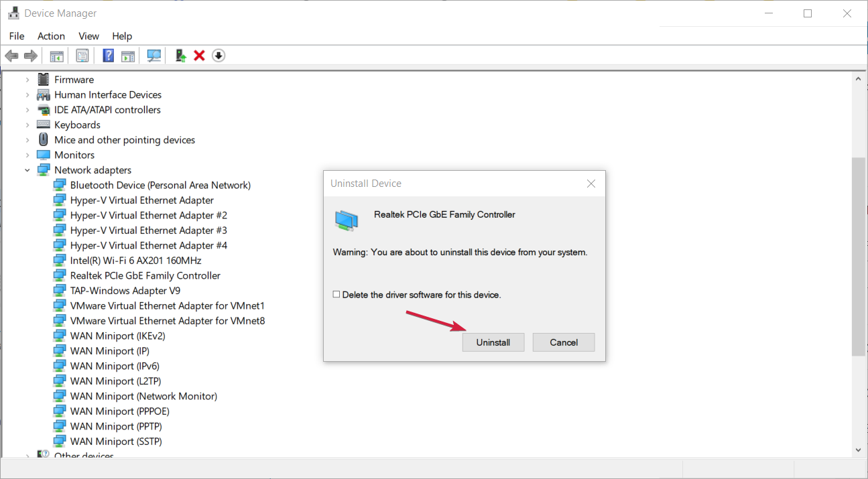This screenshot has width=868, height=479.
Task: Select Hyper-V Virtual Ethernet Adapter #4
Action: [149, 245]
